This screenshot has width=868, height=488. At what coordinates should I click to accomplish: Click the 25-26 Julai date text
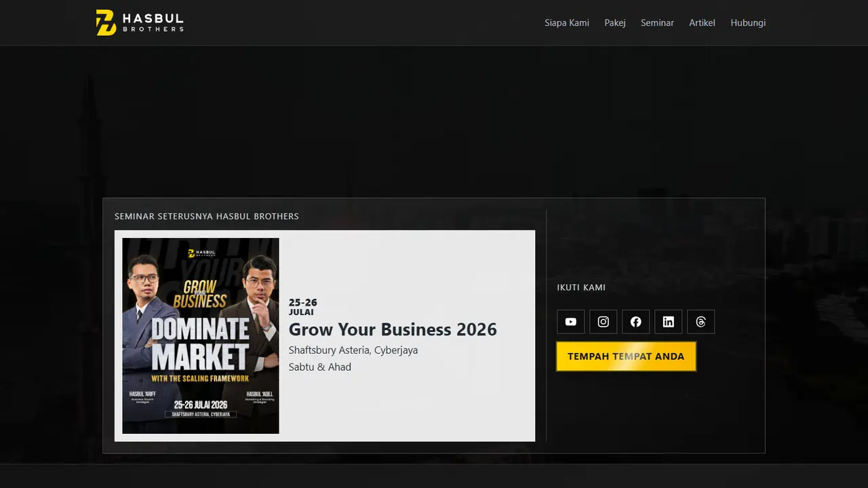tap(303, 307)
